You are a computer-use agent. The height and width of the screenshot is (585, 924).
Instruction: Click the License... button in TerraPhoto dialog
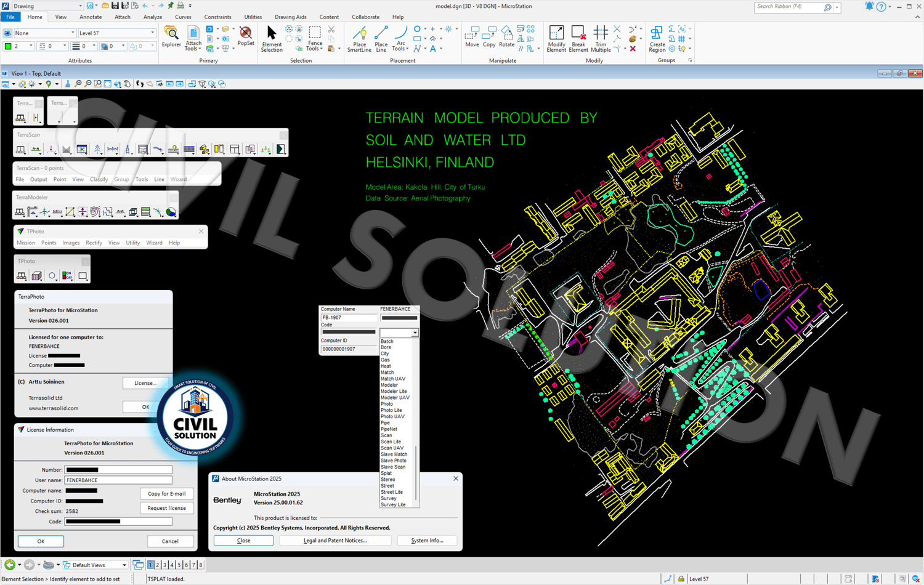click(145, 383)
